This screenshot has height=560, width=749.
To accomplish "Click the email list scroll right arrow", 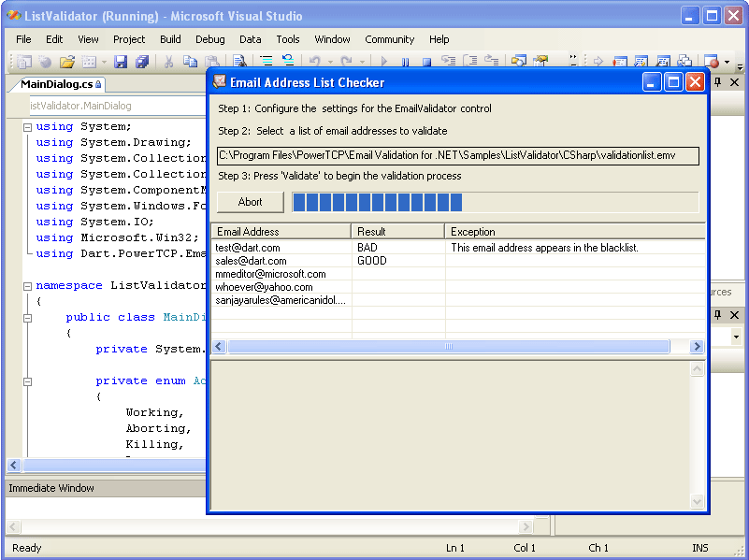I will (x=697, y=347).
